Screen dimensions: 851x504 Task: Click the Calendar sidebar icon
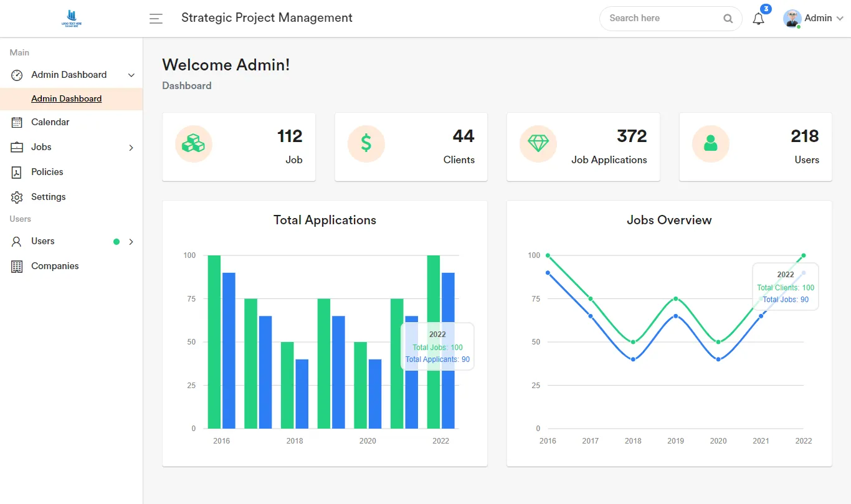pos(17,122)
